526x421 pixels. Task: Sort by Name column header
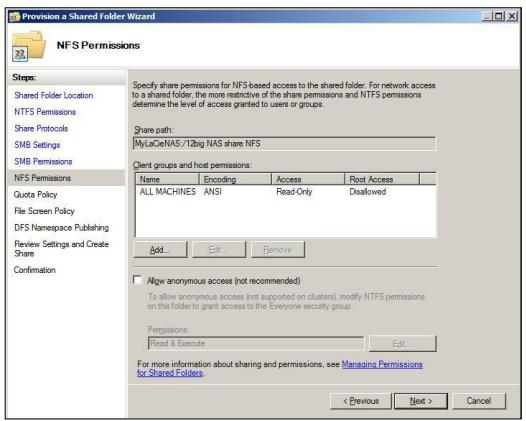(167, 179)
